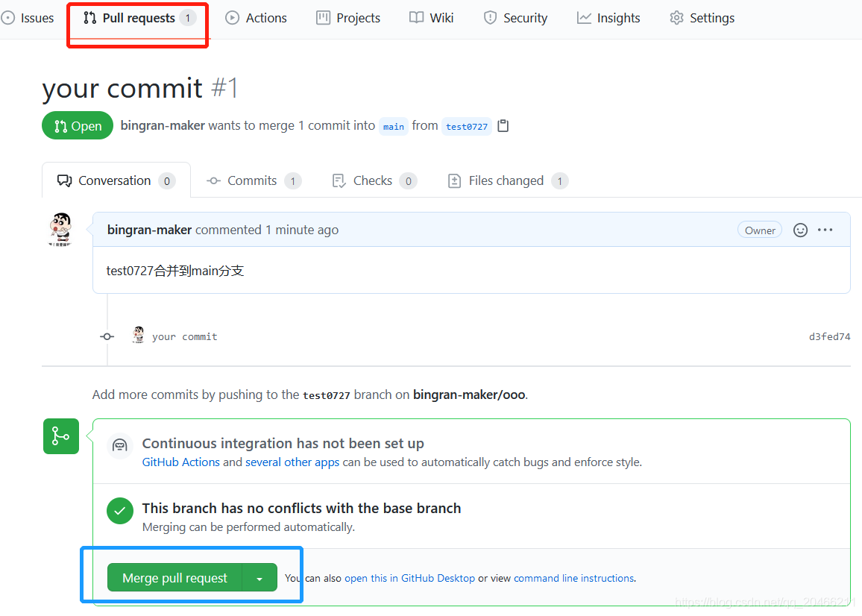Click the Actions play icon
Screen dimensions: 862x616
233,18
